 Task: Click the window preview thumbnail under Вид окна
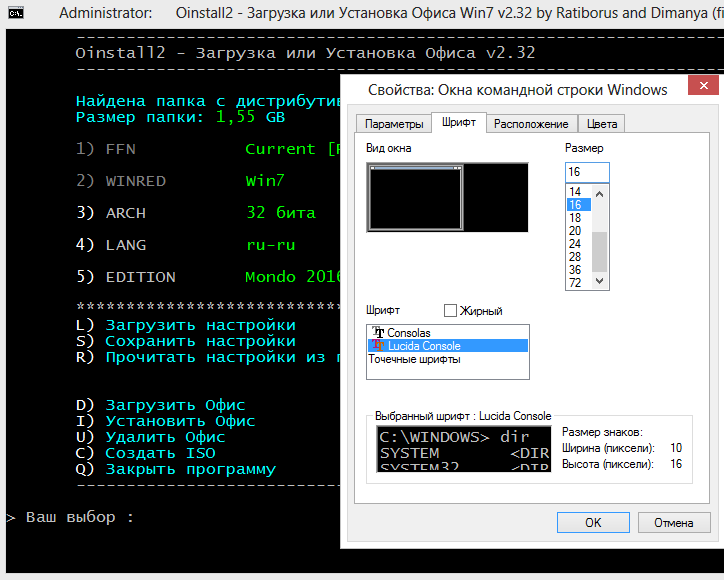[447, 197]
